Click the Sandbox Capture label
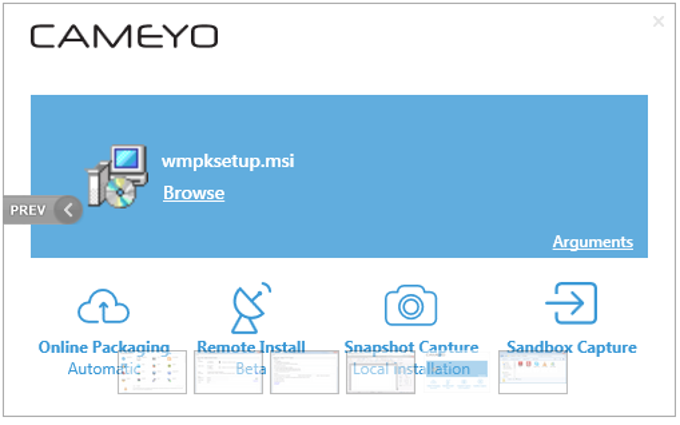Screen dimensions: 680x425 click(572, 347)
